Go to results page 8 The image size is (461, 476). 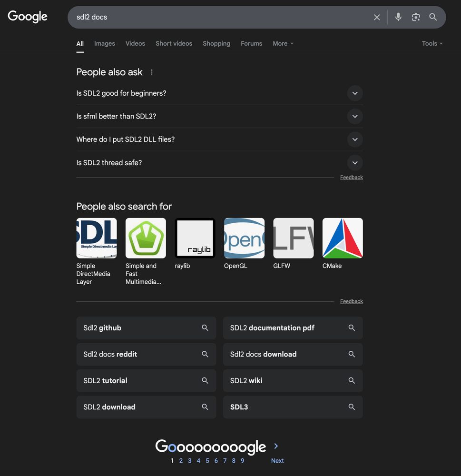234,460
